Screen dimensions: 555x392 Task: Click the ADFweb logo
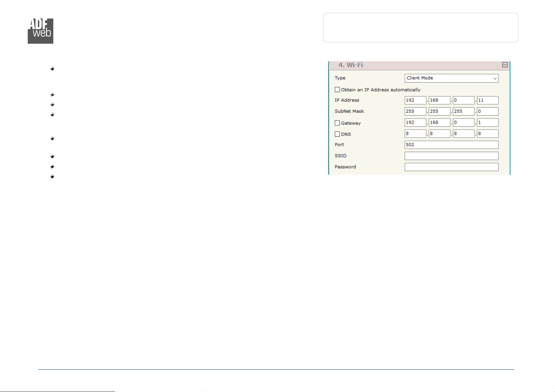tap(41, 31)
